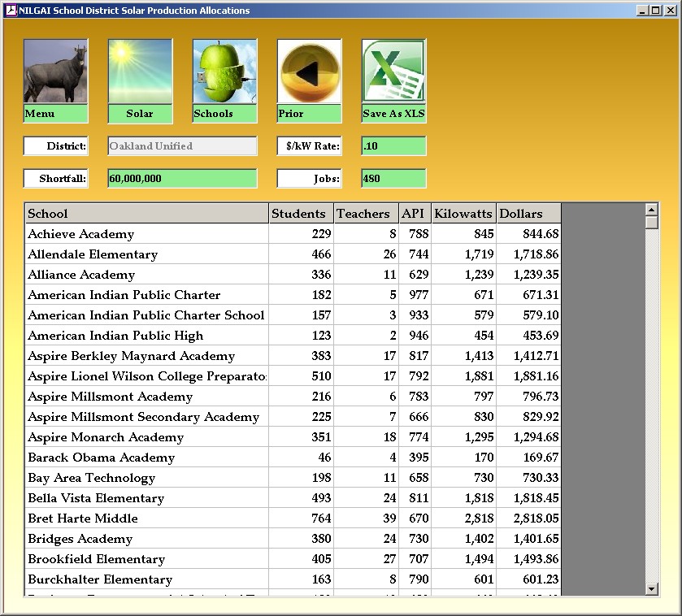Click the Dollars column header
Image resolution: width=682 pixels, height=616 pixels.
tap(528, 214)
